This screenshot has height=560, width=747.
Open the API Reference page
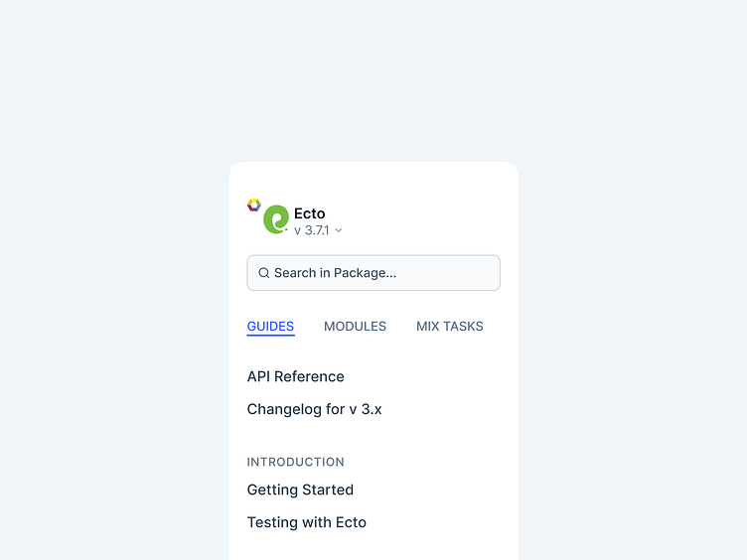point(296,376)
